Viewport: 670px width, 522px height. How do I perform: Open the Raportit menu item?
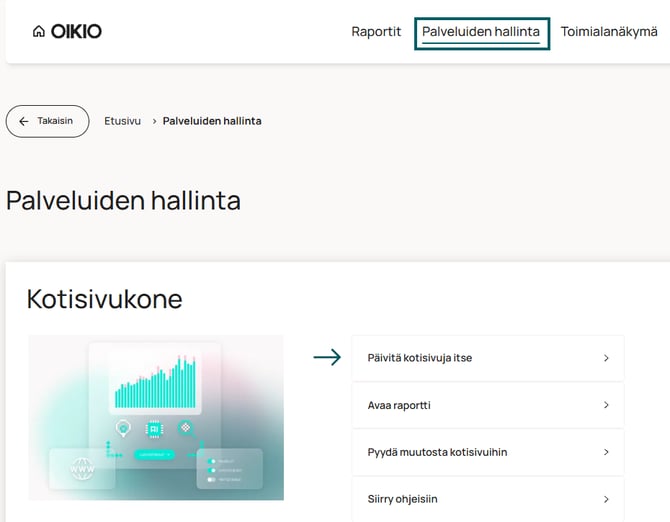coord(376,32)
